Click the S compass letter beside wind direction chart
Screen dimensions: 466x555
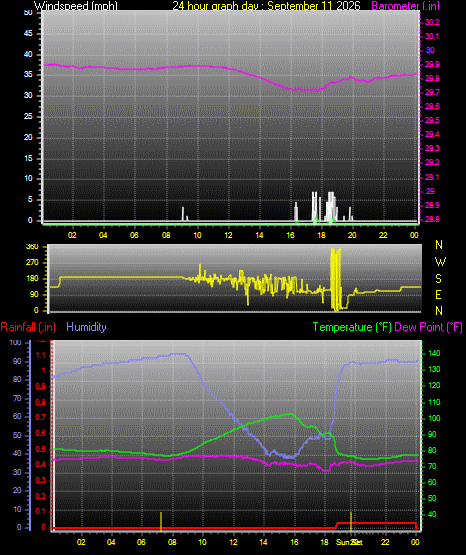click(438, 279)
